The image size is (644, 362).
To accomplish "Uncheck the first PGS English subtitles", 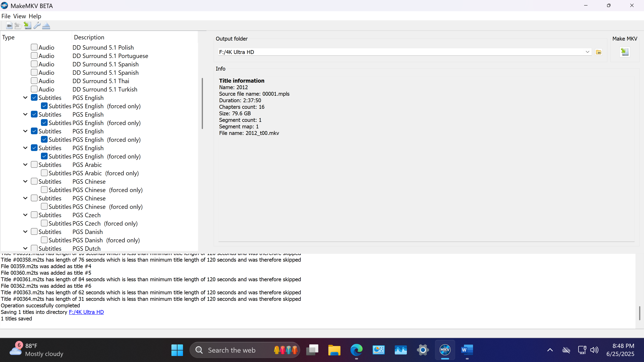I will pos(34,97).
